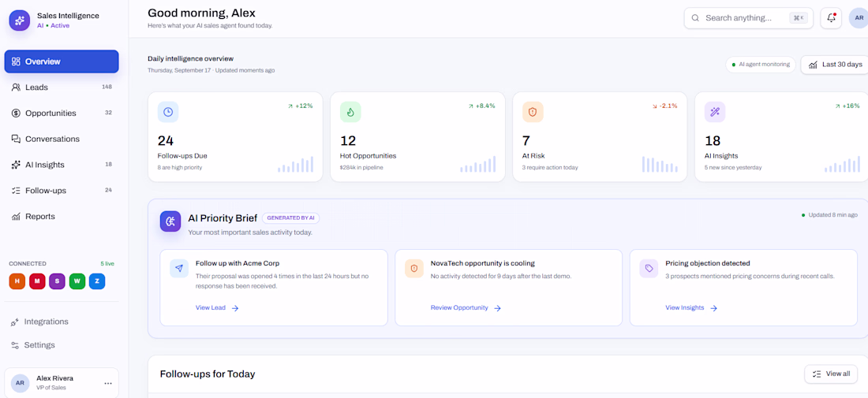Click the shield icon on NovaTech card
Viewport: 868px width, 398px height.
(414, 269)
